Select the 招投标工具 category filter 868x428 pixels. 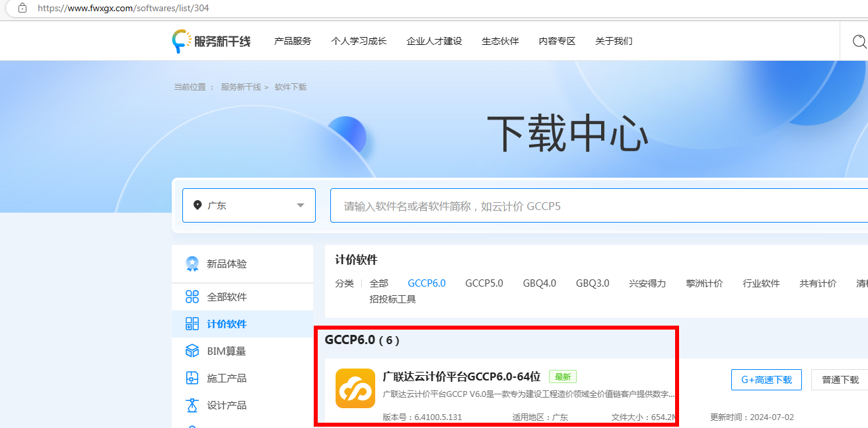click(x=392, y=299)
